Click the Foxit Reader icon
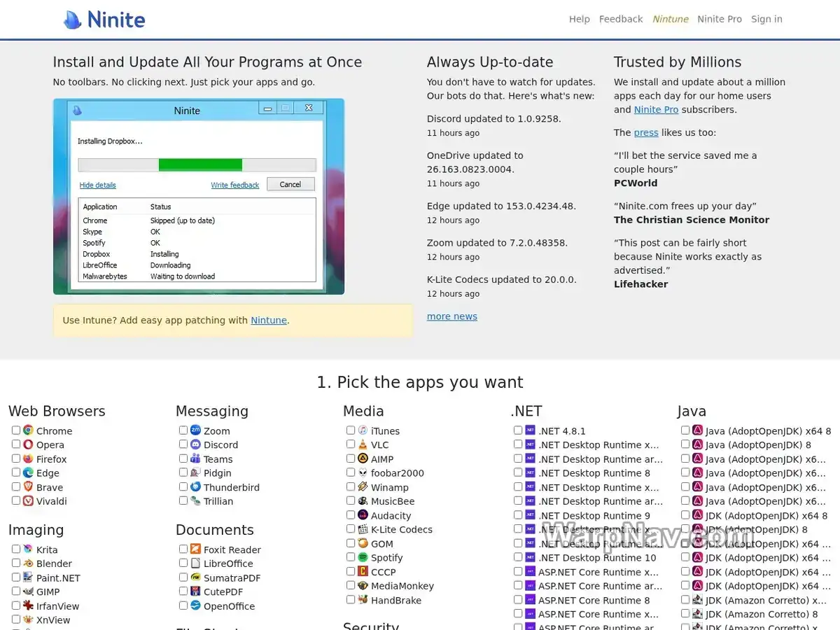This screenshot has width=840, height=630. [195, 549]
